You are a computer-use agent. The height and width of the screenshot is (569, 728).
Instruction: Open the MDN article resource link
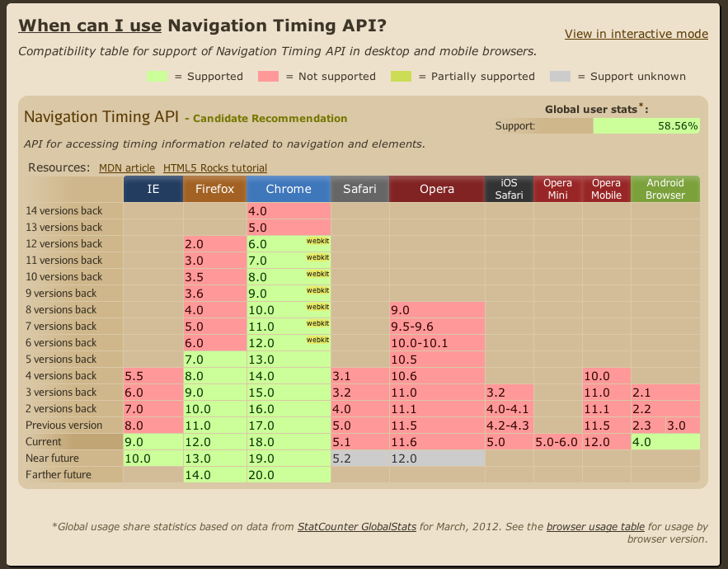pos(127,167)
